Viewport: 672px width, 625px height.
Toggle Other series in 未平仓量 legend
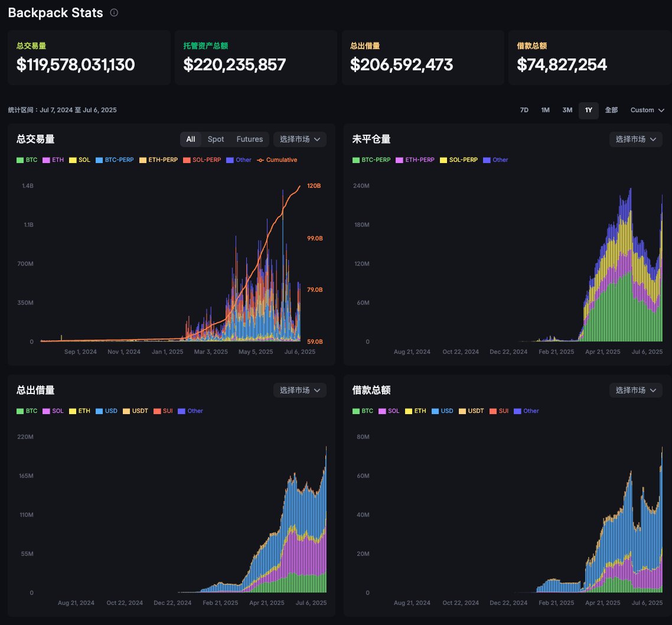(495, 160)
